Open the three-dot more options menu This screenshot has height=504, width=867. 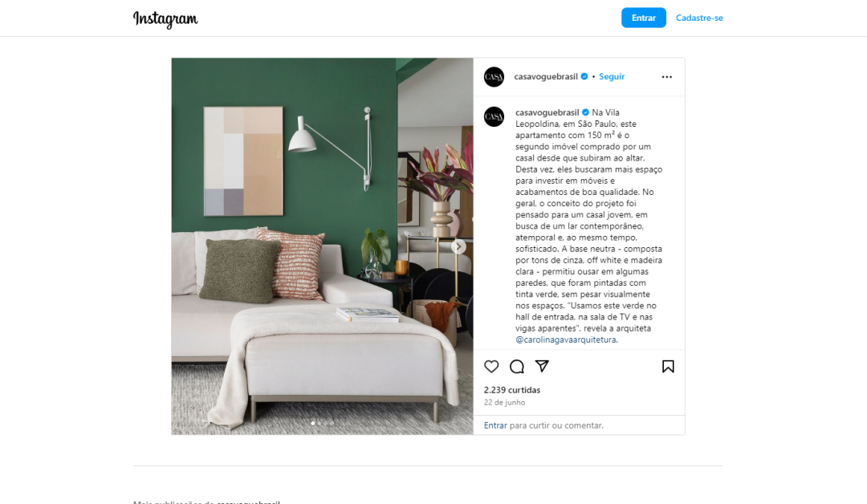click(x=667, y=77)
